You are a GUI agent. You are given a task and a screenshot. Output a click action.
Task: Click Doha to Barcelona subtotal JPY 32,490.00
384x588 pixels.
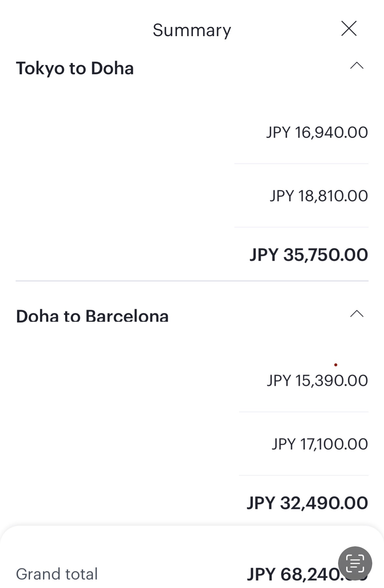click(x=307, y=503)
